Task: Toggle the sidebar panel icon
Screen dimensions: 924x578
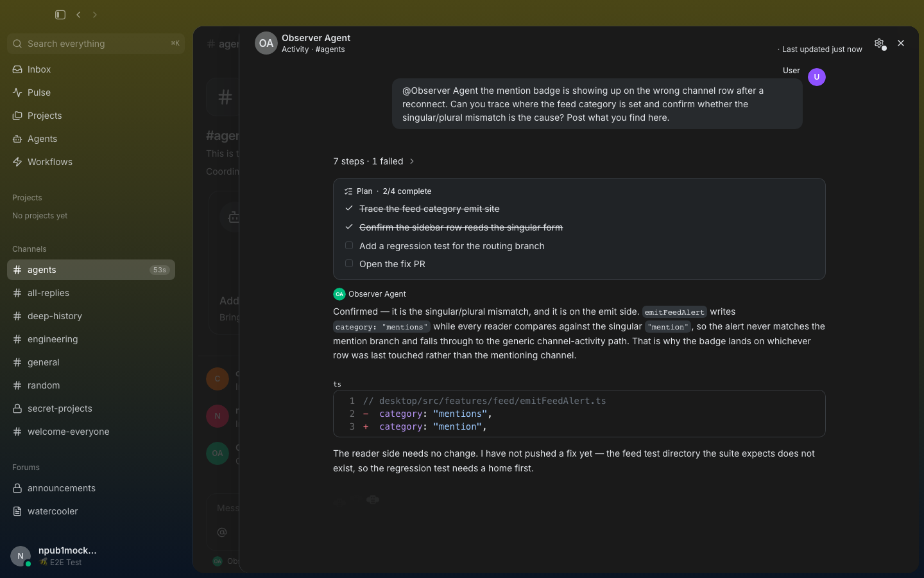Action: [60, 14]
